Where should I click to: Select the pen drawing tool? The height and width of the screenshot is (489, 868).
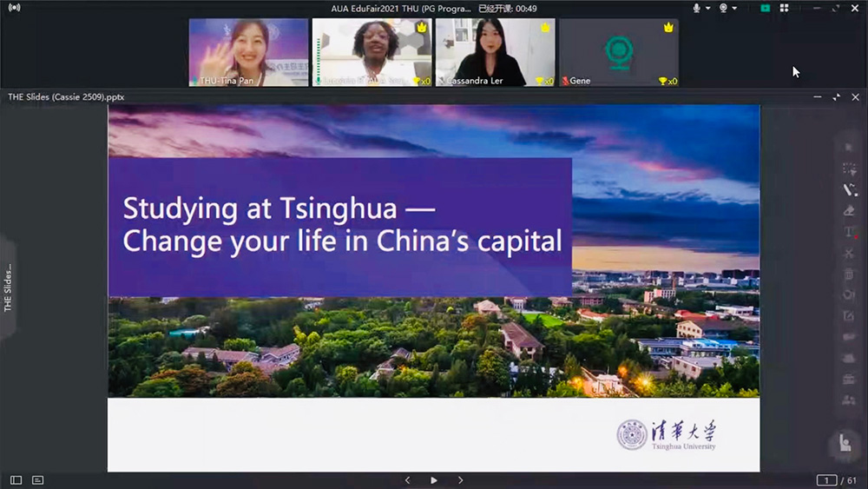pos(850,190)
